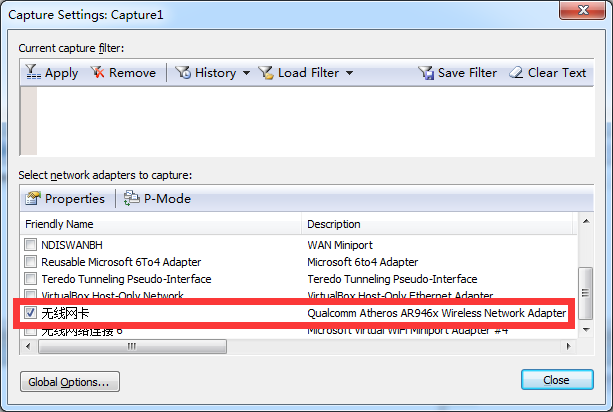This screenshot has height=412, width=613.
Task: Uncheck the 无线网卡 wireless adapter
Action: [x=30, y=313]
